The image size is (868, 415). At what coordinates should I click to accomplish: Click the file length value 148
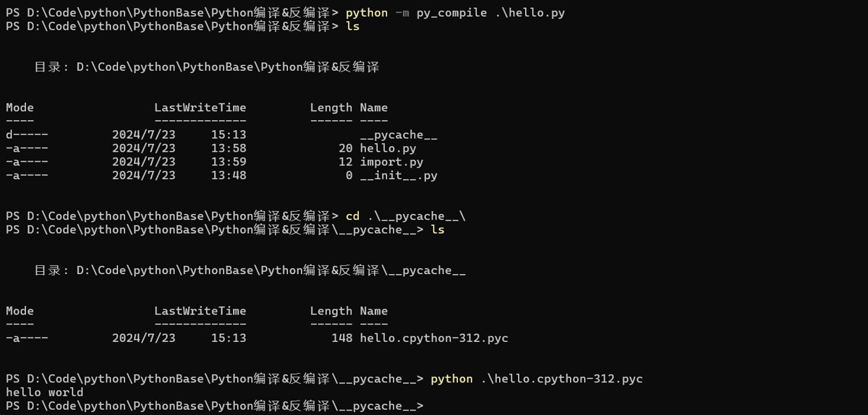coord(342,338)
